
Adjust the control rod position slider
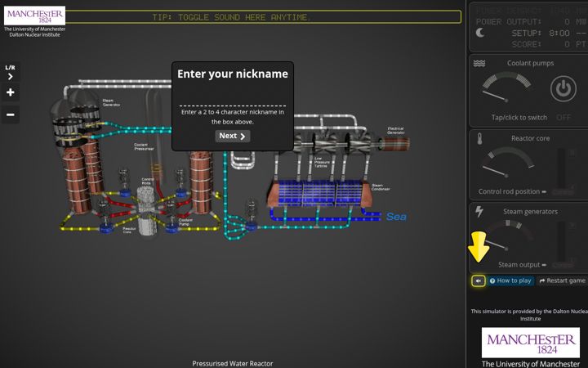coord(561,171)
